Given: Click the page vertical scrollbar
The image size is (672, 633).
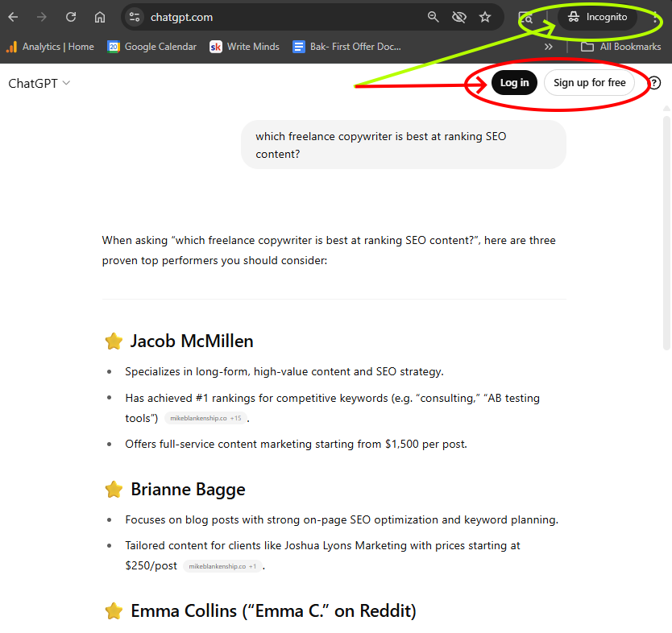Looking at the screenshot, I should click(x=666, y=231).
